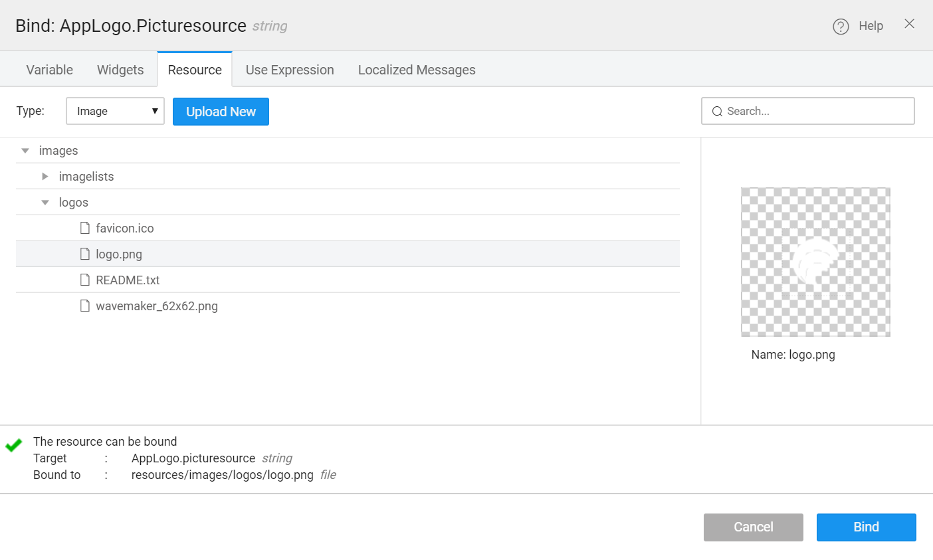Screen dimensions: 933x560
Task: Click the Help question mark icon
Action: (840, 26)
